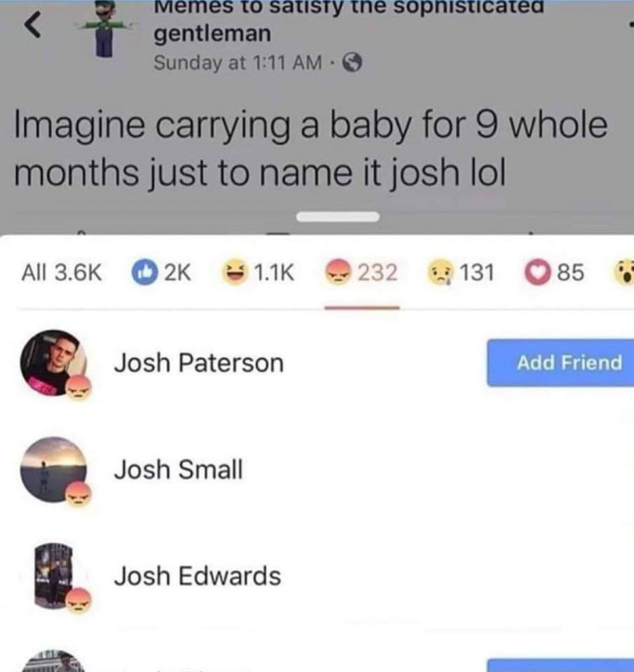Tap the reactions sheet drag handle

(338, 217)
